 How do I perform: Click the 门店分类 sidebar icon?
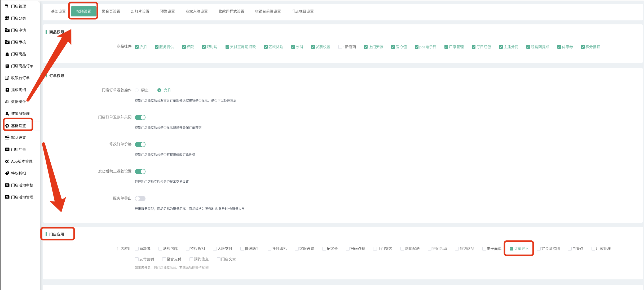click(7, 18)
